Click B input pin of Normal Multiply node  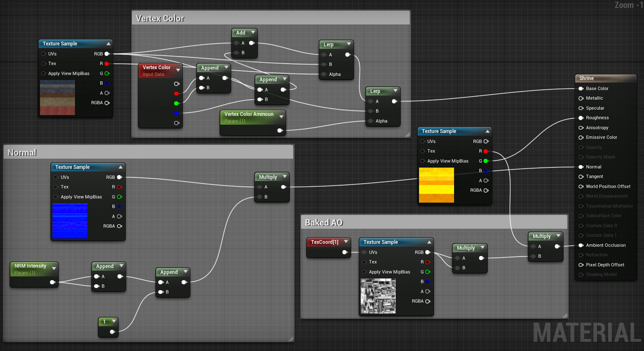point(260,197)
